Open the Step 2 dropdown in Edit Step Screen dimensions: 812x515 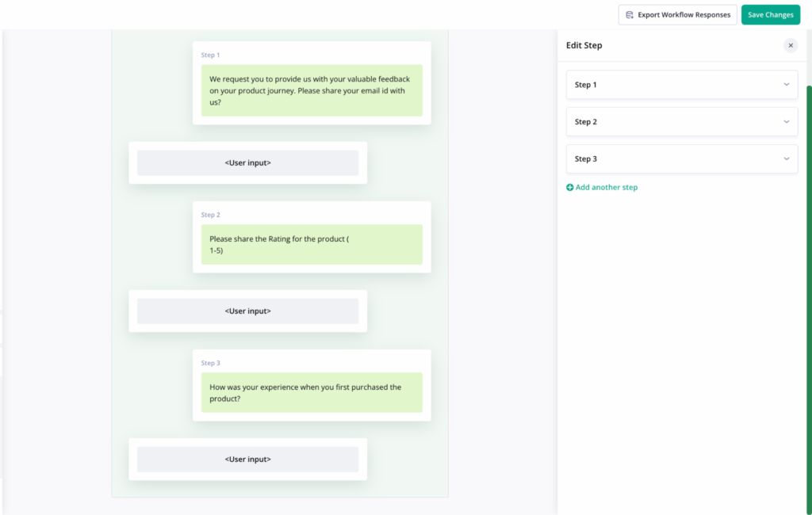coord(682,121)
